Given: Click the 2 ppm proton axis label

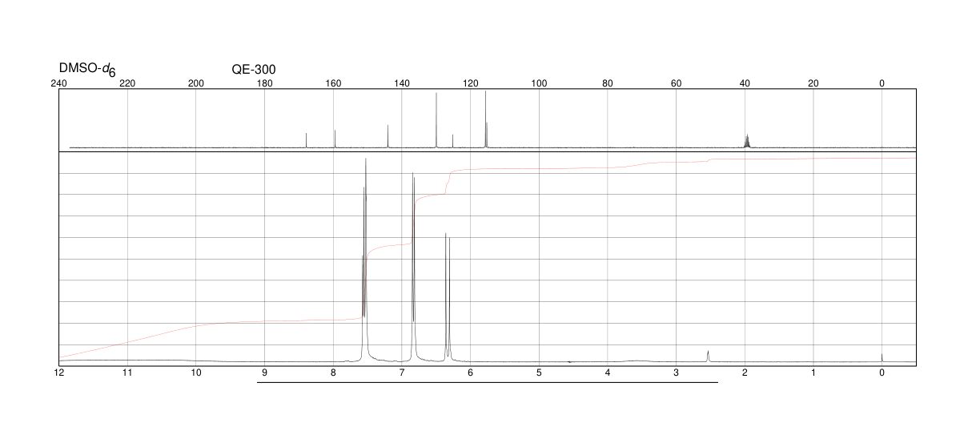Looking at the screenshot, I should (x=745, y=373).
